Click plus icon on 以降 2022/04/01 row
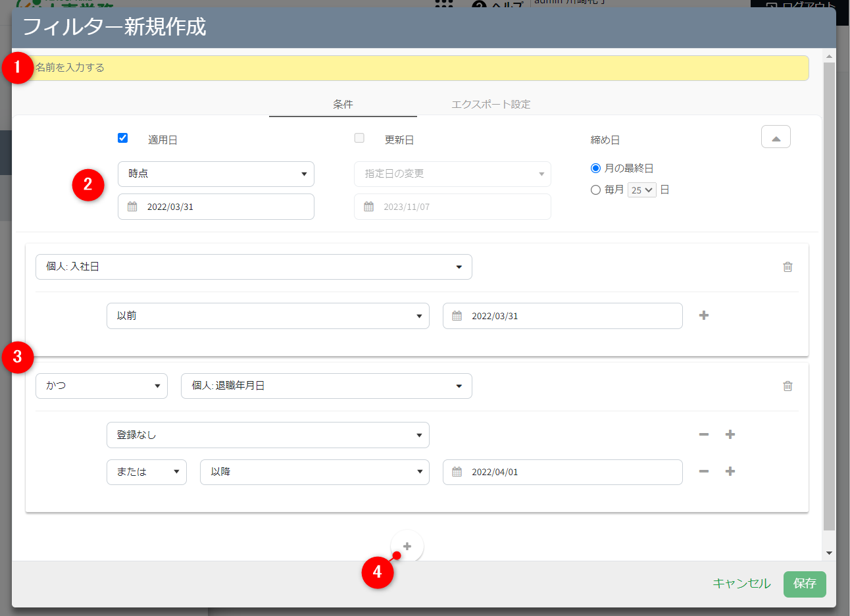Viewport: 850px width, 616px height. pos(730,472)
